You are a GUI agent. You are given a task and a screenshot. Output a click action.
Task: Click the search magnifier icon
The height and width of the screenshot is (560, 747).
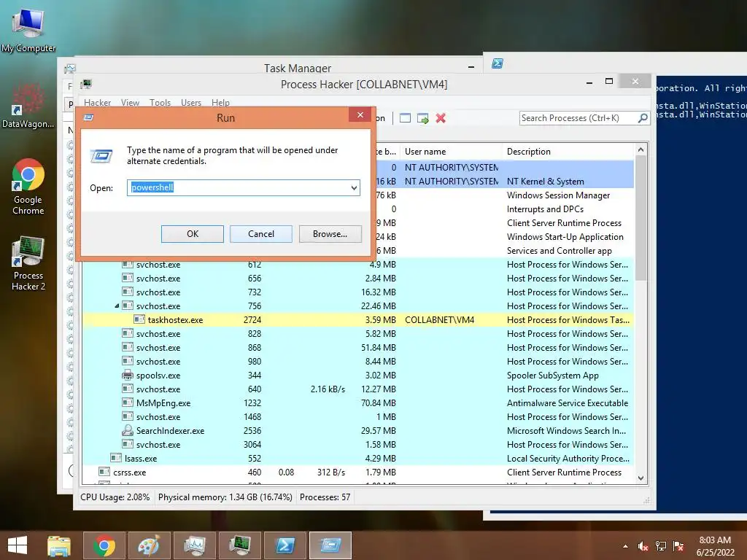[x=643, y=117]
